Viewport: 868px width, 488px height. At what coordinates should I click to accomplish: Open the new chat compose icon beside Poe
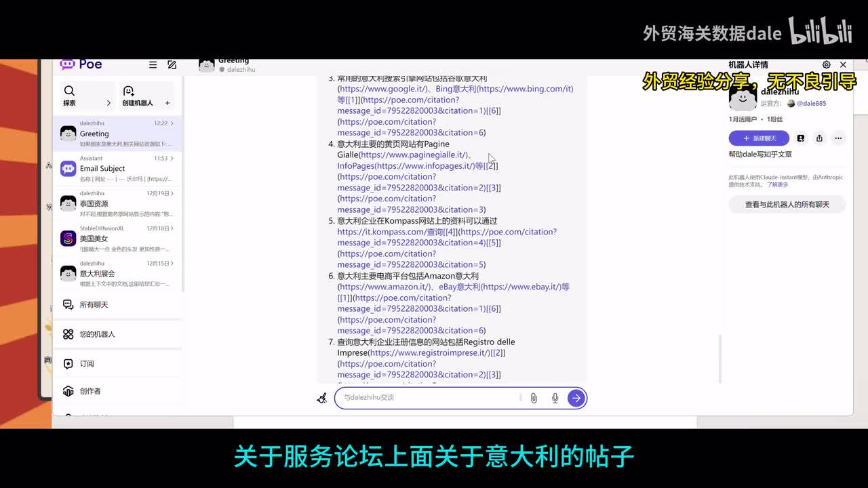click(172, 64)
